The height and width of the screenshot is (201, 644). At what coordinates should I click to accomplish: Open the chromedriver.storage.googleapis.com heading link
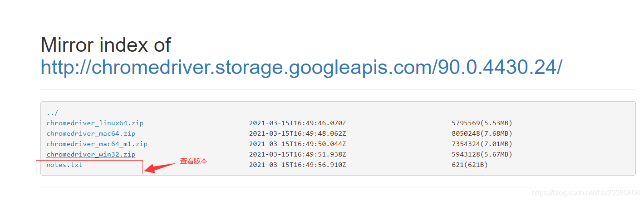pos(301,68)
